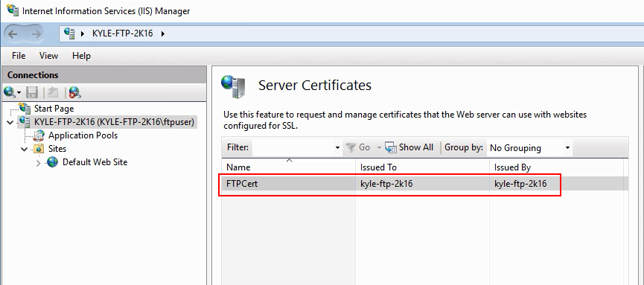The height and width of the screenshot is (285, 644).
Task: Click Issued To cell kyle-ftp-2k16
Action: (386, 184)
